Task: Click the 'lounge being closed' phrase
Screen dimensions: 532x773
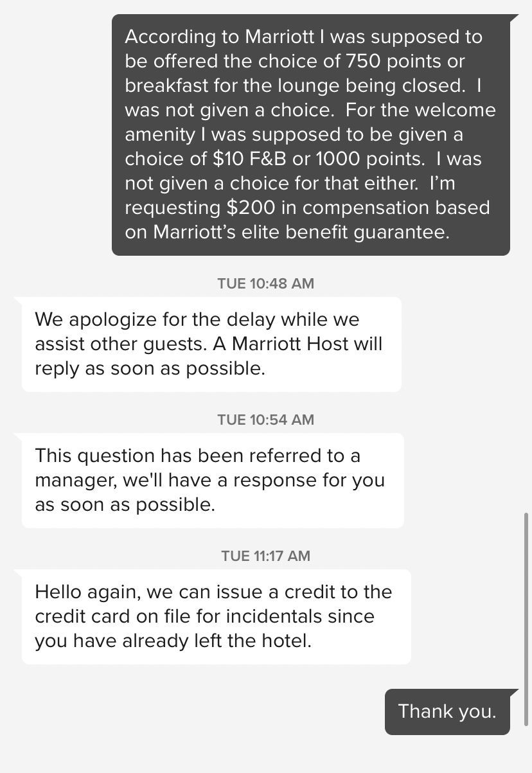Action: pyautogui.click(x=357, y=85)
